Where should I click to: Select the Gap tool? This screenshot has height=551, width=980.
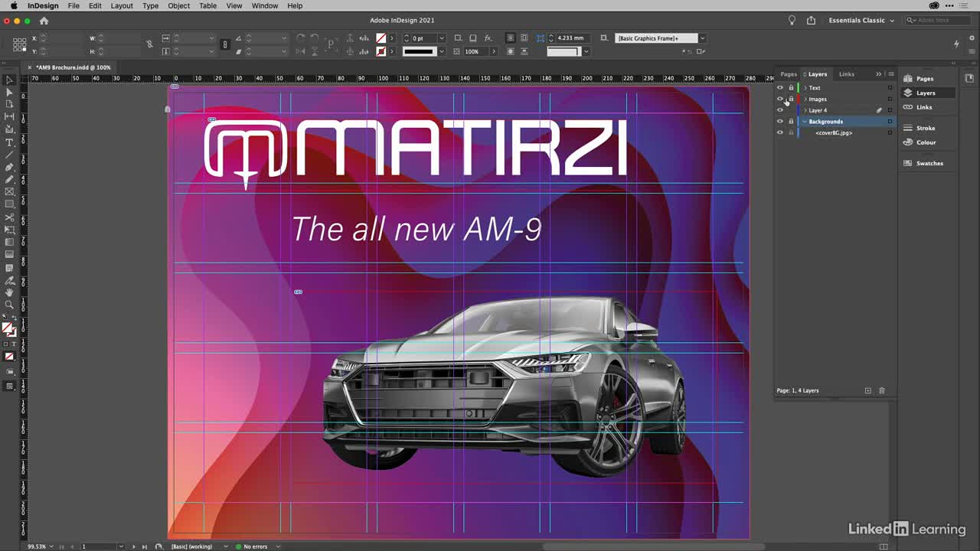(x=9, y=117)
